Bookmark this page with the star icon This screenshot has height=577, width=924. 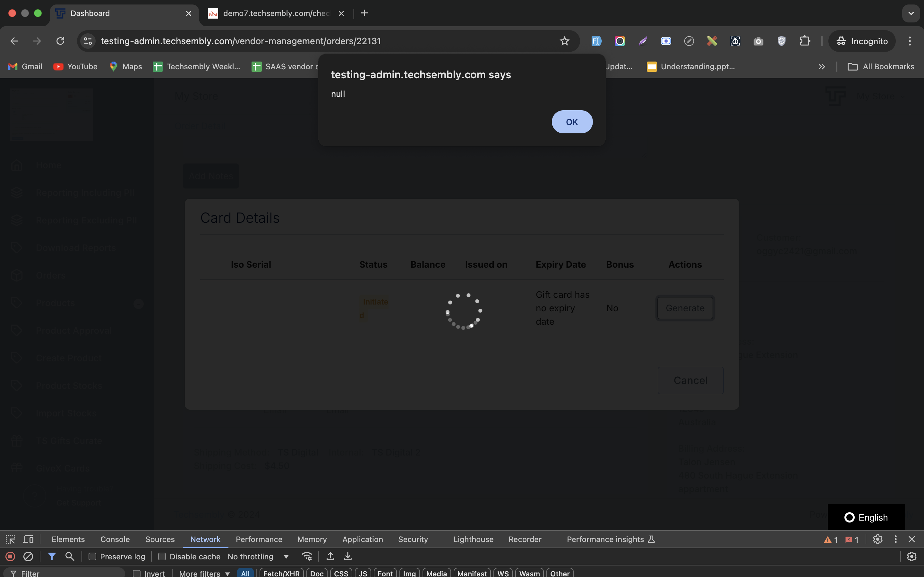pyautogui.click(x=564, y=41)
